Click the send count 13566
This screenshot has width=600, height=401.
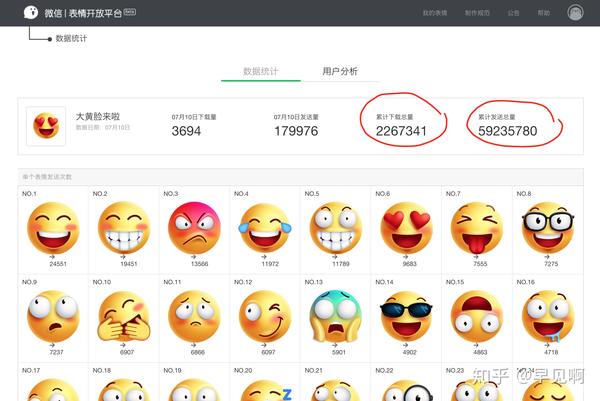click(x=199, y=264)
